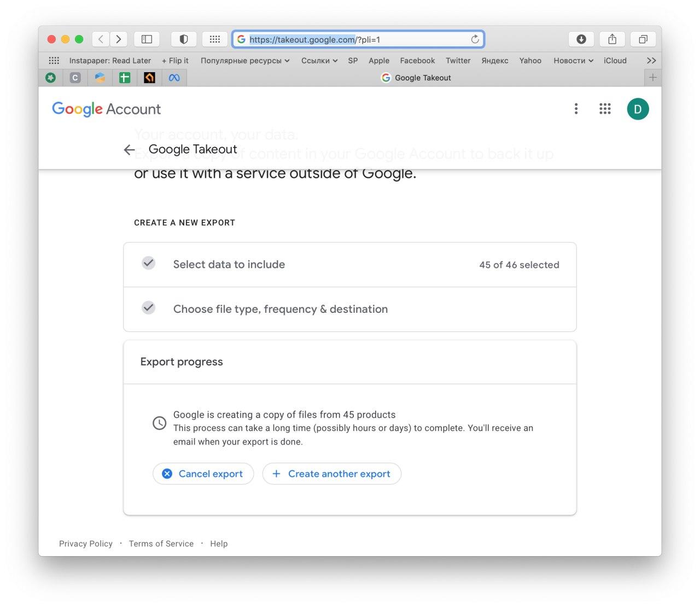Expand Ссылки bookmarks folder
Image resolution: width=700 pixels, height=607 pixels.
point(319,61)
